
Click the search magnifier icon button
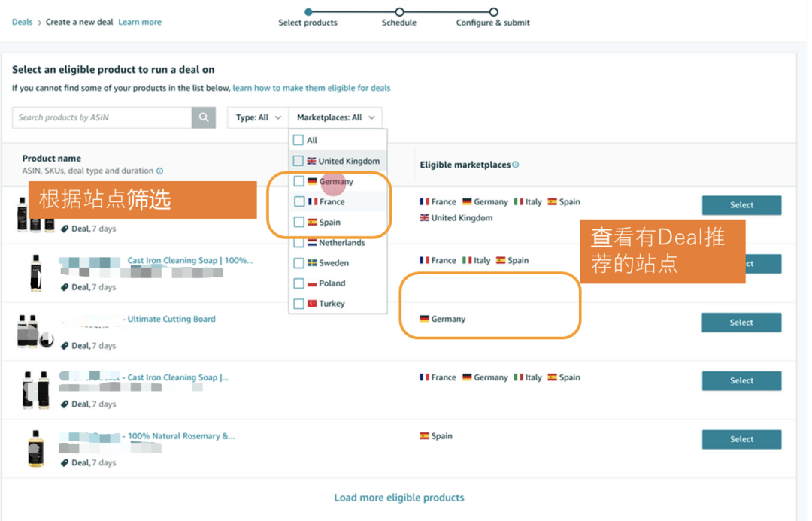pos(204,117)
